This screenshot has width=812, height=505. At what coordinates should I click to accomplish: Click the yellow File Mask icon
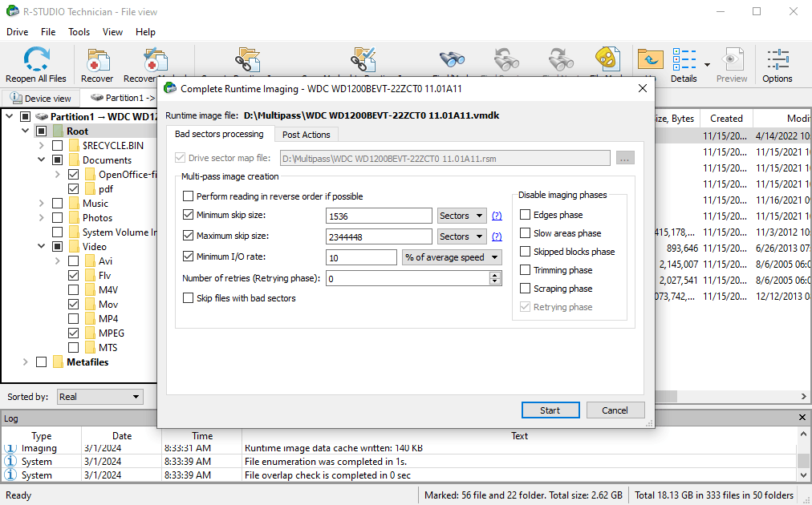click(607, 58)
